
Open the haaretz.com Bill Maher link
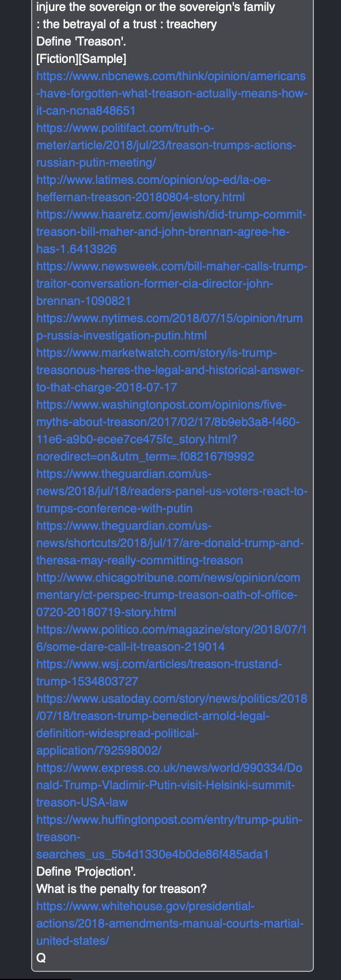(172, 232)
